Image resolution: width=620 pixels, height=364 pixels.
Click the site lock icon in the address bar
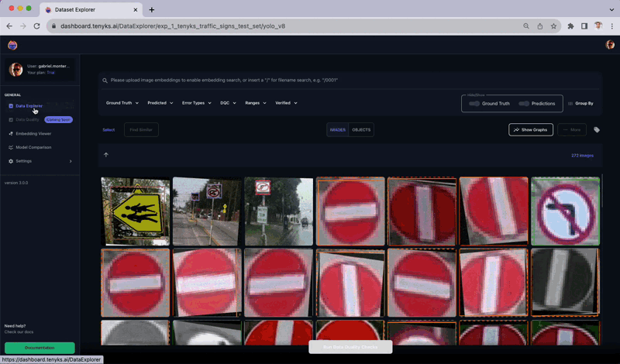click(53, 26)
